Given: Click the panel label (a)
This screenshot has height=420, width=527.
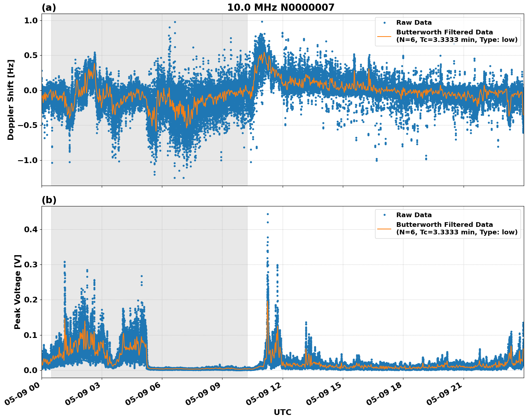Looking at the screenshot, I should coord(49,8).
